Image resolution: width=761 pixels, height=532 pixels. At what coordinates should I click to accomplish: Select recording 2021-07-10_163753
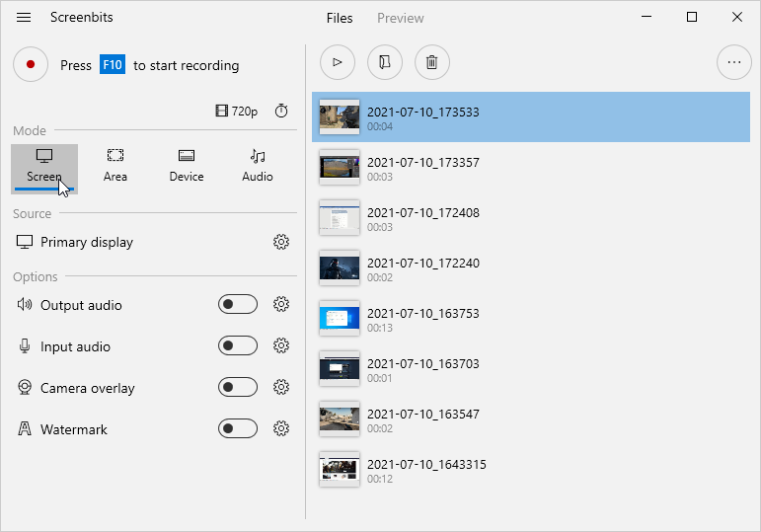pyautogui.click(x=531, y=319)
